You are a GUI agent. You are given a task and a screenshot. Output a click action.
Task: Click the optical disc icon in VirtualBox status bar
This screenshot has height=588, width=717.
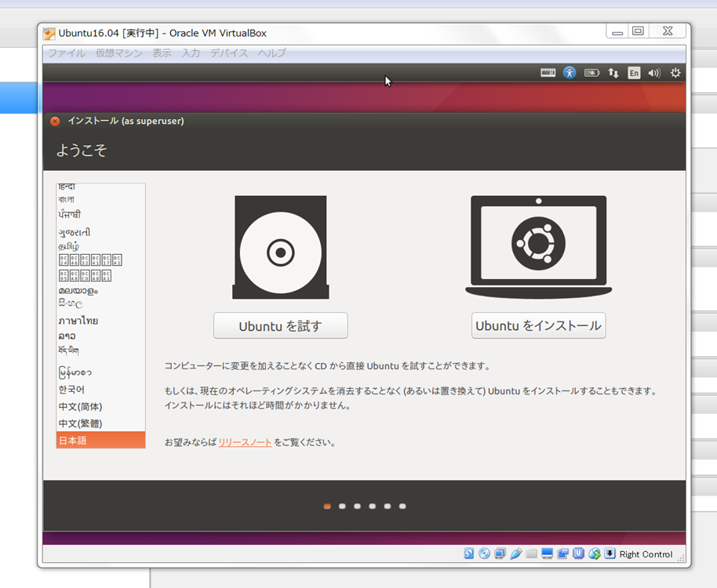coord(484,554)
